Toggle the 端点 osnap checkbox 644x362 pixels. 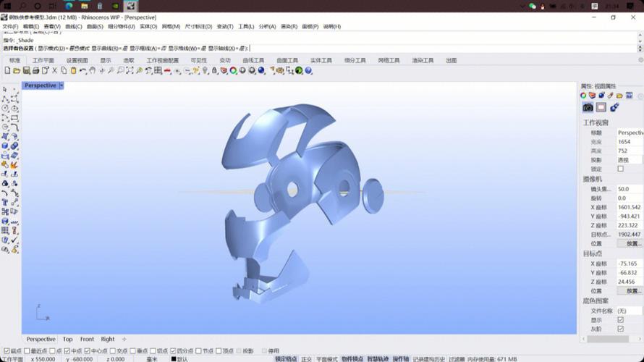tap(7, 351)
